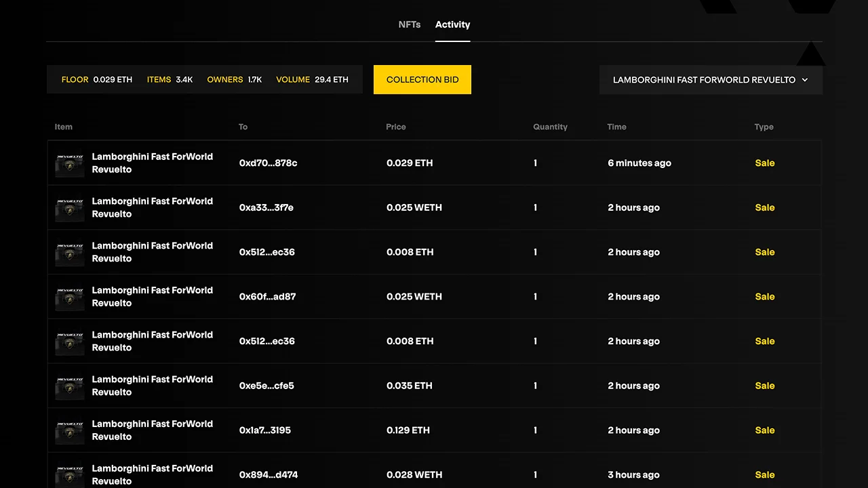Open address 0xe5e...cfe5
Viewport: 868px width, 488px height.
tap(267, 386)
